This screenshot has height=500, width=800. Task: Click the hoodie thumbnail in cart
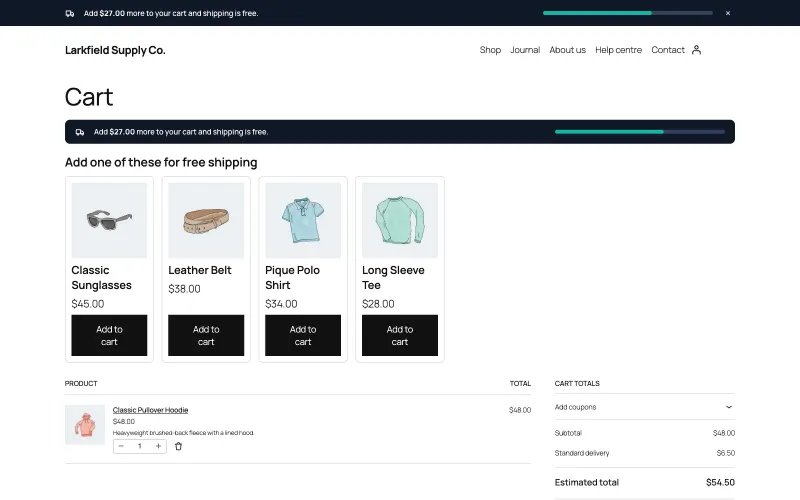[85, 425]
